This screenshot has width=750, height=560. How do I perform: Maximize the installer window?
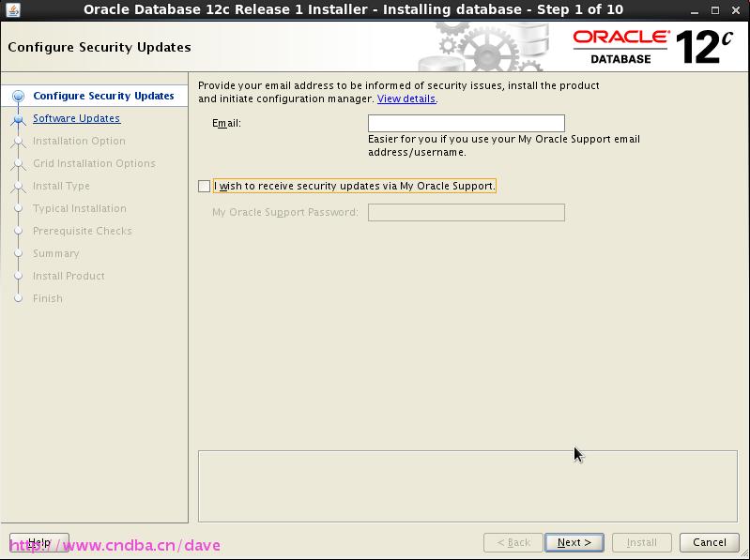click(715, 10)
